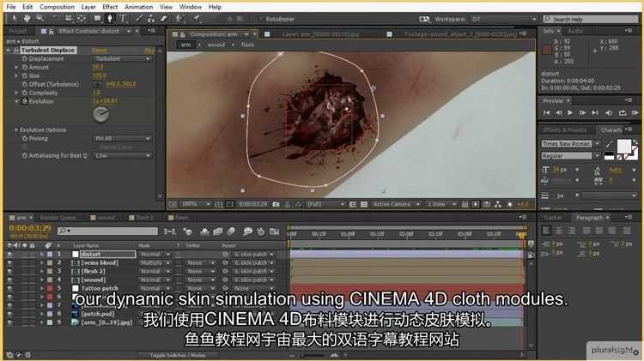Viewport: 644px width, 361px height.
Task: Hide the distort layer eye toggle
Action: coord(9,255)
